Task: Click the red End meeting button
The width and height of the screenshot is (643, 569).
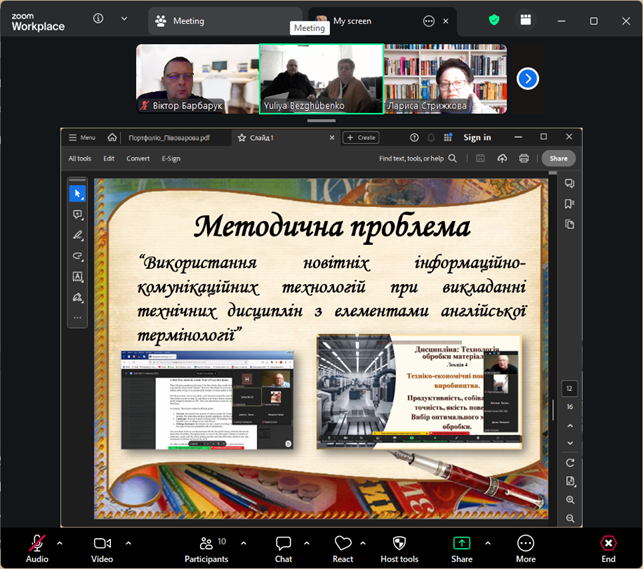Action: tap(608, 549)
